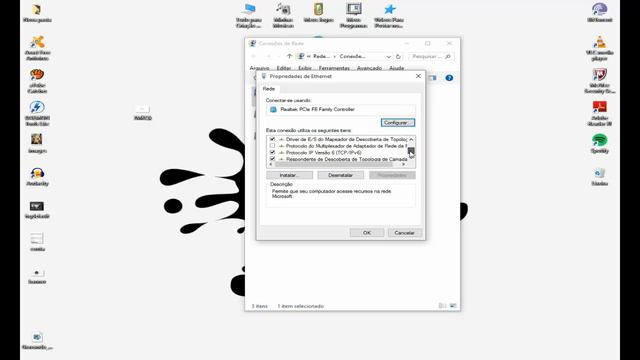The width and height of the screenshot is (640, 360).
Task: Open the Editar menu
Action: [x=284, y=68]
